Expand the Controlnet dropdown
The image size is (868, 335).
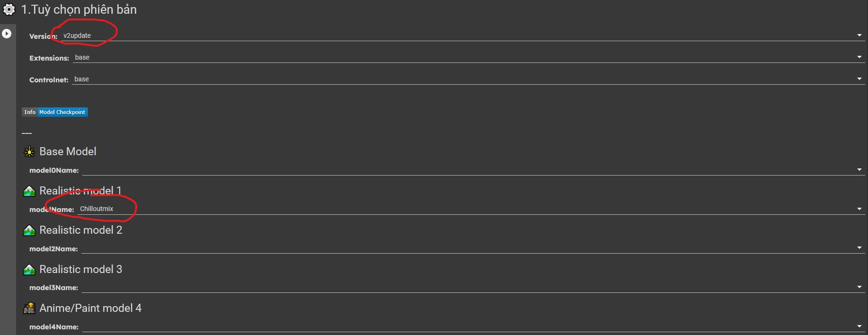tap(467, 79)
